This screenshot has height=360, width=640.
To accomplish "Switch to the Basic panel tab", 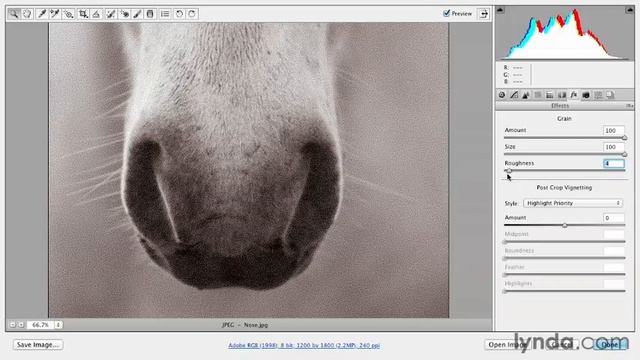I will pyautogui.click(x=502, y=95).
